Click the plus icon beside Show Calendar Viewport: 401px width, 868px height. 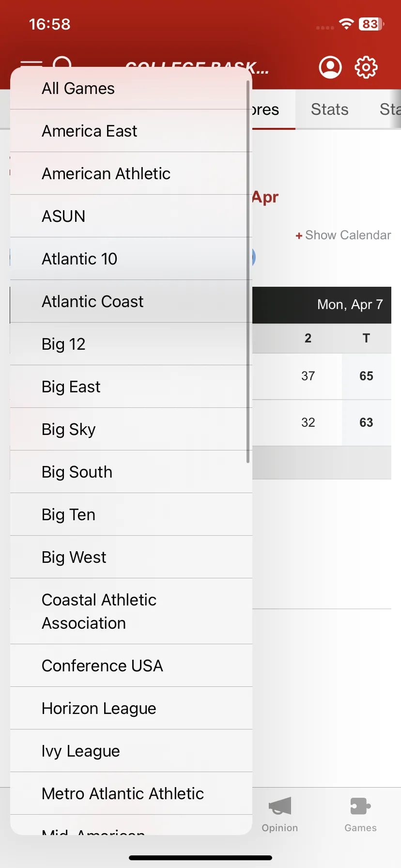(x=299, y=236)
